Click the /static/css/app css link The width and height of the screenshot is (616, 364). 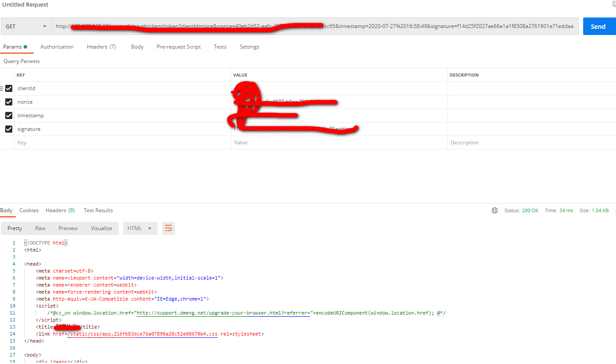[142, 334]
